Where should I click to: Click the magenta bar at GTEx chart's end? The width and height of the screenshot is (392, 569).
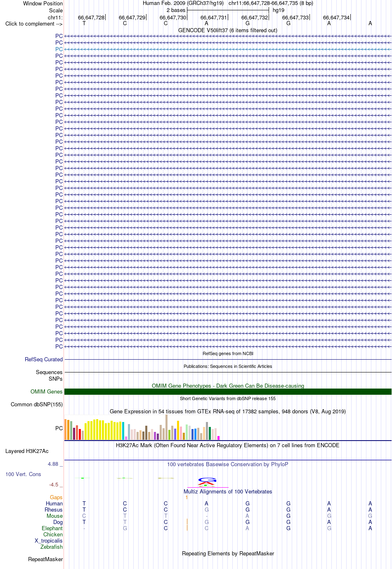[x=218, y=438]
